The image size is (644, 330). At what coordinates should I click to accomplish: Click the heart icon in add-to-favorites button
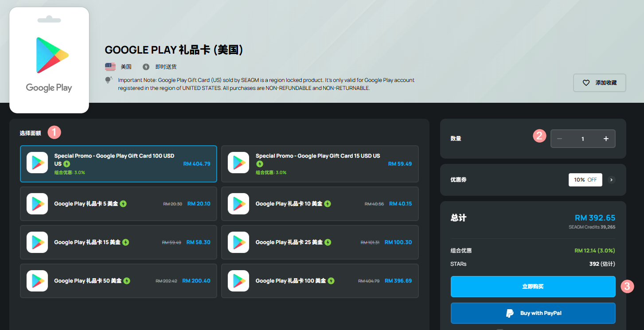click(x=586, y=83)
